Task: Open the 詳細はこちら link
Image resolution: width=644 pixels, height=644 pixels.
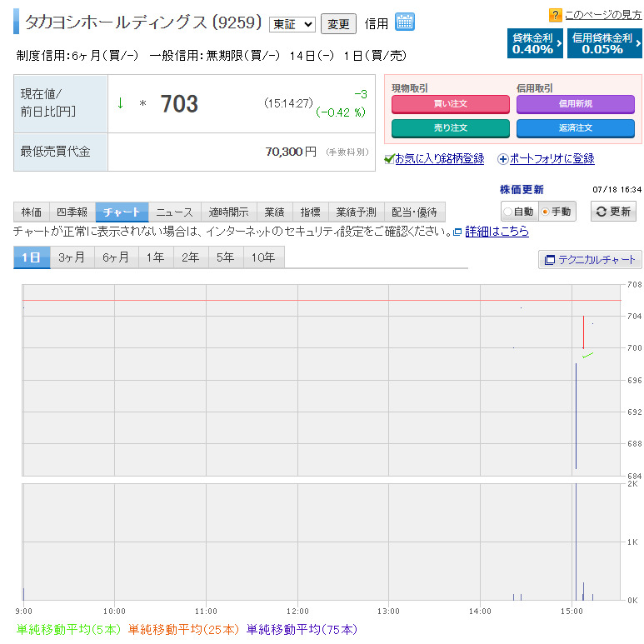Action: 497,232
